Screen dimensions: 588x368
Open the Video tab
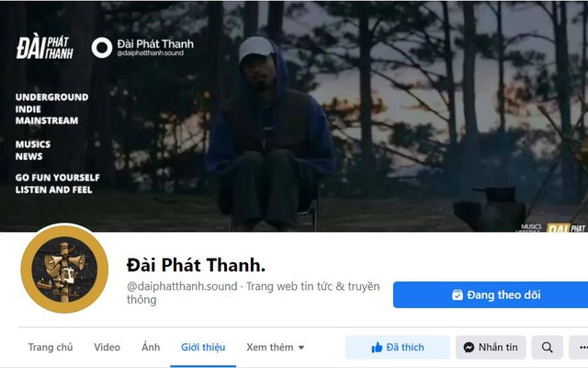(x=107, y=348)
